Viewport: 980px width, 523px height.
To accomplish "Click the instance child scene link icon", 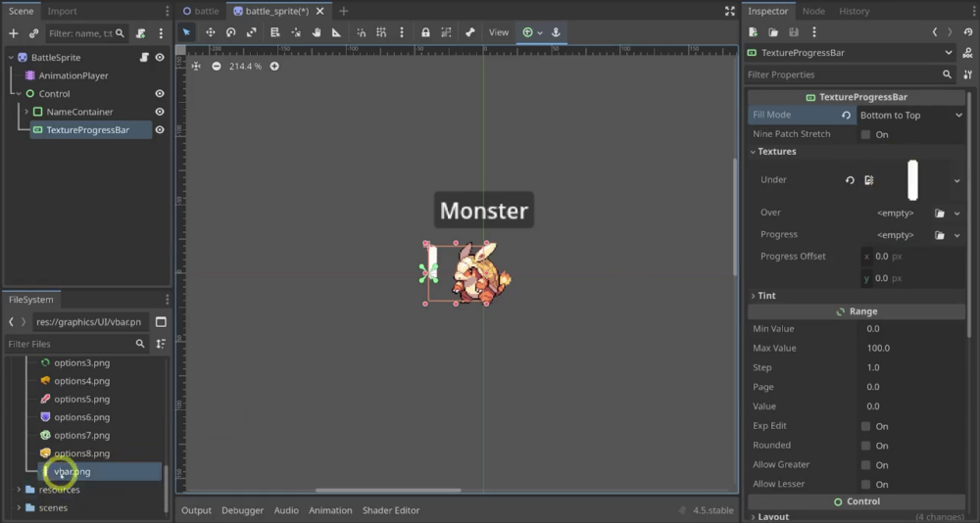I will 33,33.
